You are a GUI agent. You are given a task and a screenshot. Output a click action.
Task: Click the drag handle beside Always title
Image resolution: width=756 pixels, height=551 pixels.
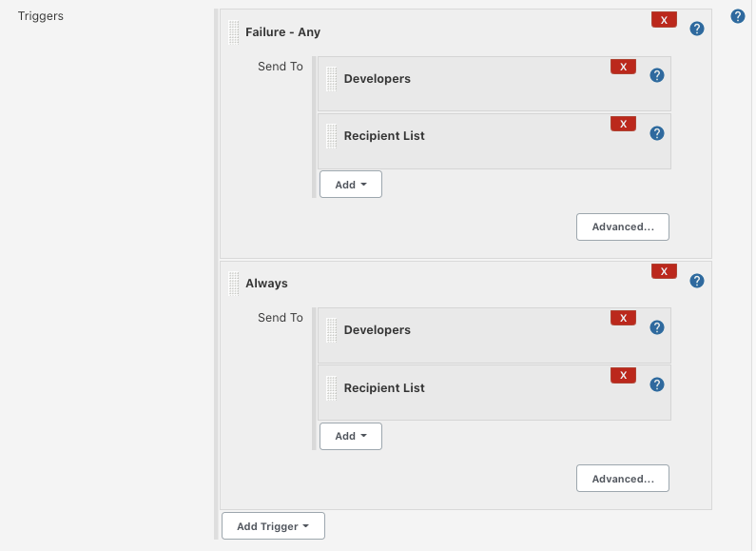234,284
